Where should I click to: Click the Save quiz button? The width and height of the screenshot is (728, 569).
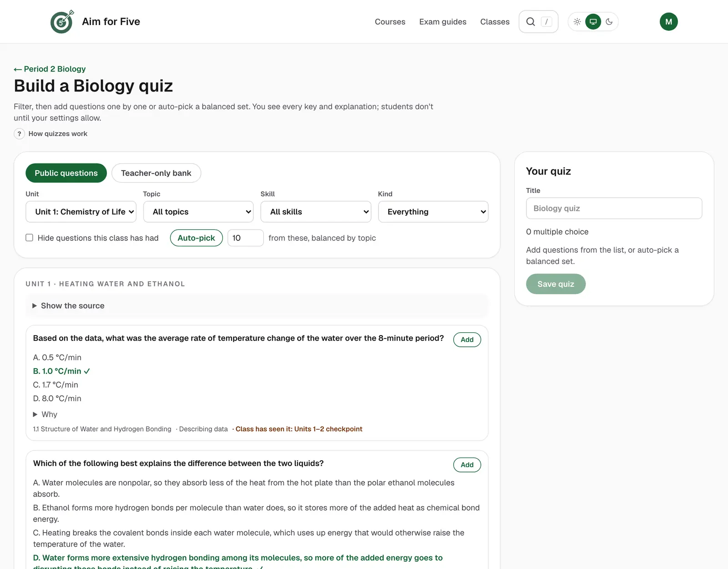click(556, 284)
